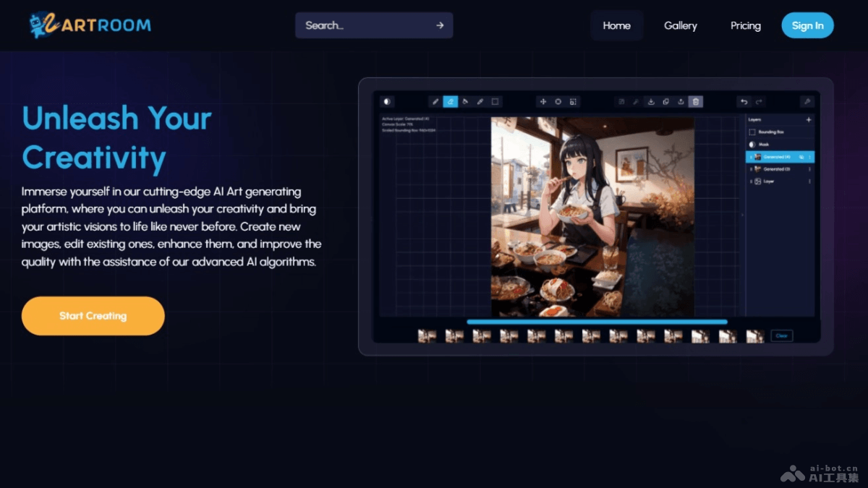The image size is (868, 488).
Task: Open the Gallery page
Action: 680,25
